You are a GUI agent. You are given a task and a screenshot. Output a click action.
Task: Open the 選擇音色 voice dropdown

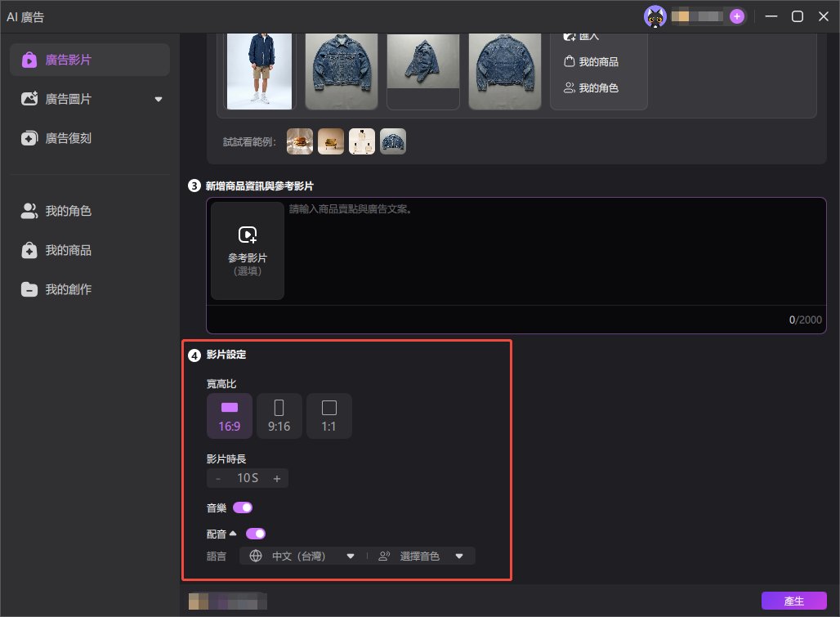click(x=421, y=556)
